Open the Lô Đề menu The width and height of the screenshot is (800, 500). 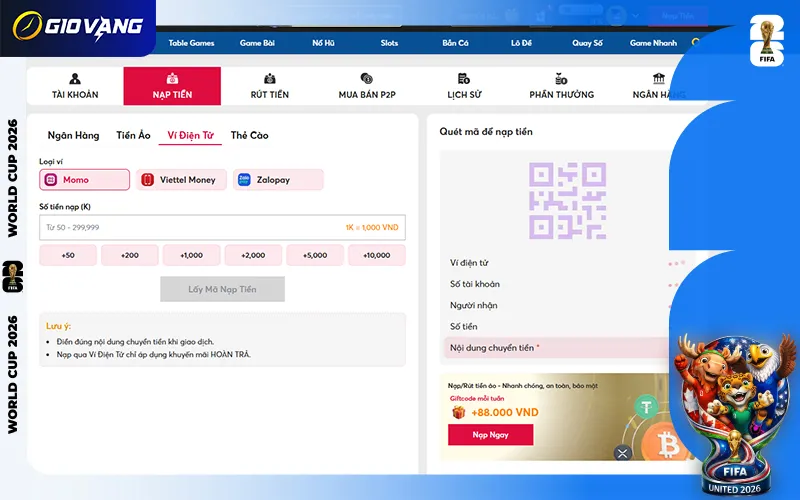[x=521, y=43]
